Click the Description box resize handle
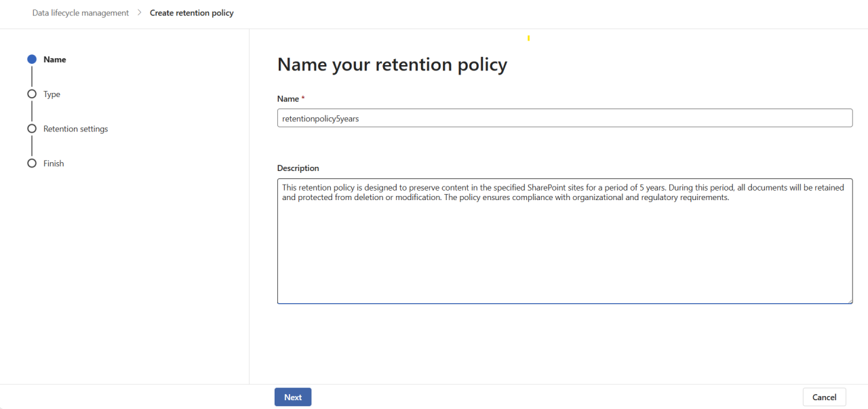Image resolution: width=868 pixels, height=409 pixels. click(x=850, y=300)
